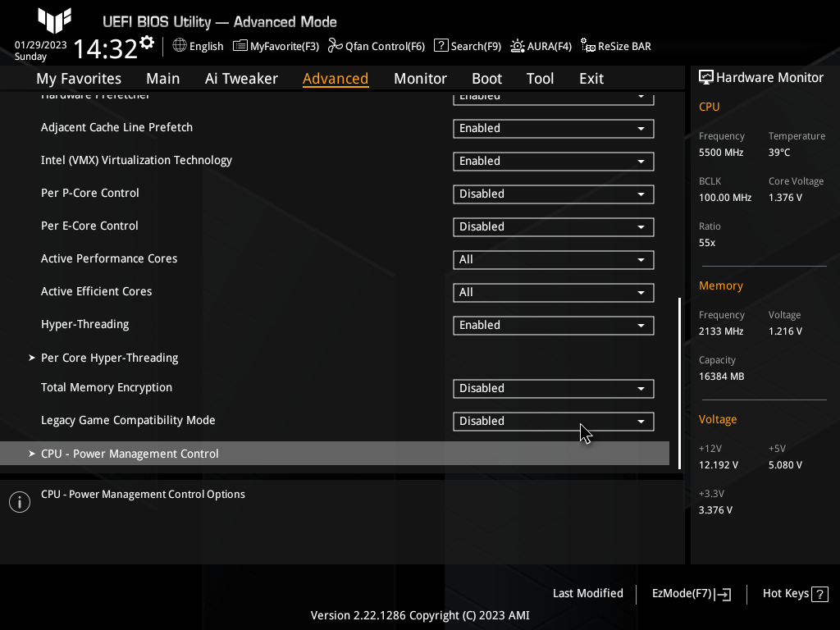Open the clock settings gear icon
Viewport: 840px width, 630px height.
147,43
